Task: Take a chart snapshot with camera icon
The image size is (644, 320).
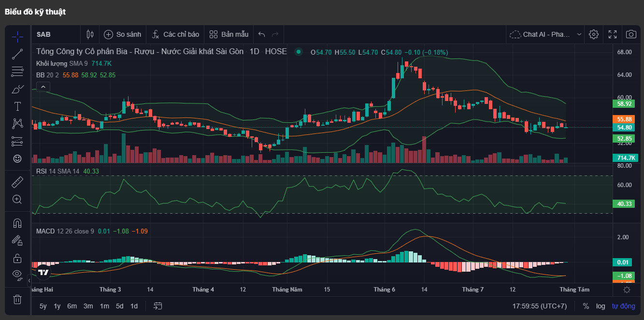Action: click(631, 34)
